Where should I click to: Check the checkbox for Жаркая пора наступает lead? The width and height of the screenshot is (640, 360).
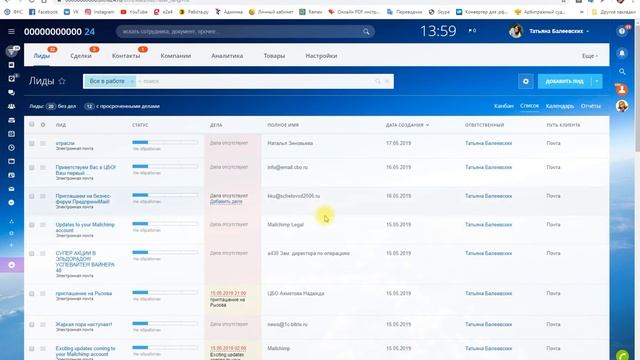tap(31, 324)
